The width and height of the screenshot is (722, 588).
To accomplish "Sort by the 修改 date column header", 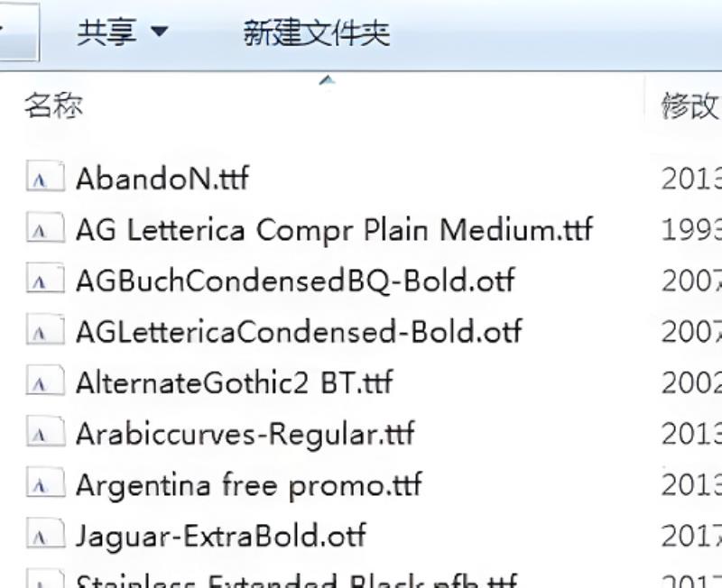I will [x=690, y=106].
